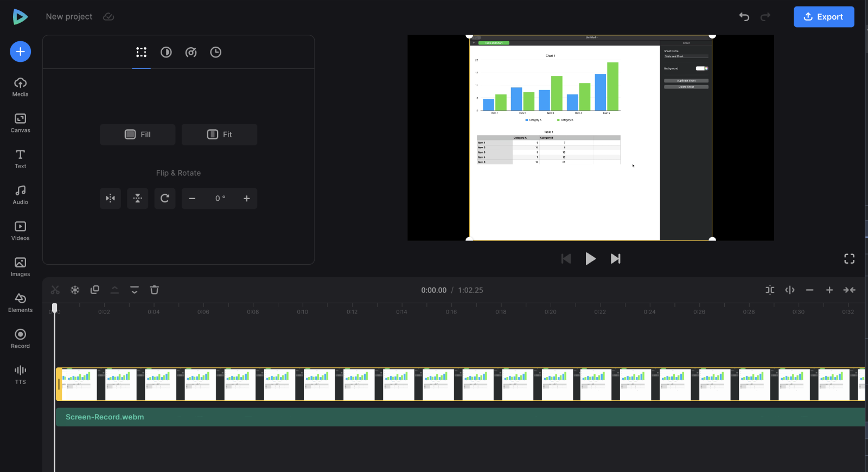This screenshot has height=472, width=868.
Task: Move the clip layer down
Action: pos(135,290)
